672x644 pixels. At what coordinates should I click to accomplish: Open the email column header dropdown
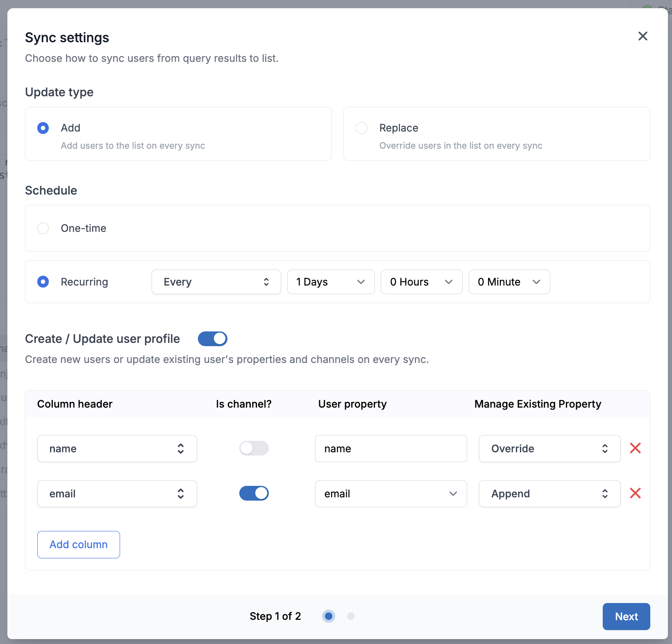(117, 494)
